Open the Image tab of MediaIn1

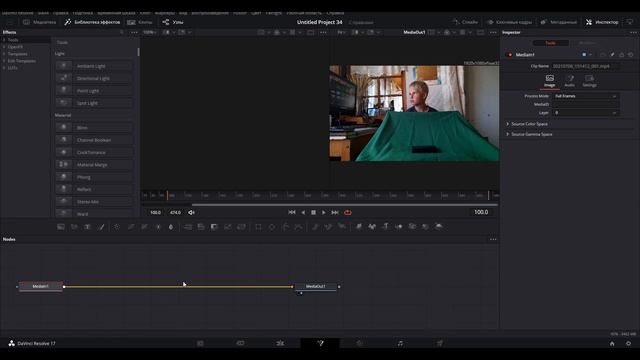[x=550, y=81]
